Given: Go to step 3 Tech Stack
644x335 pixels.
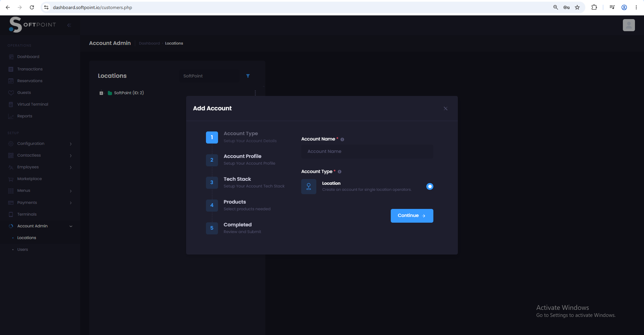Looking at the screenshot, I should click(x=246, y=183).
